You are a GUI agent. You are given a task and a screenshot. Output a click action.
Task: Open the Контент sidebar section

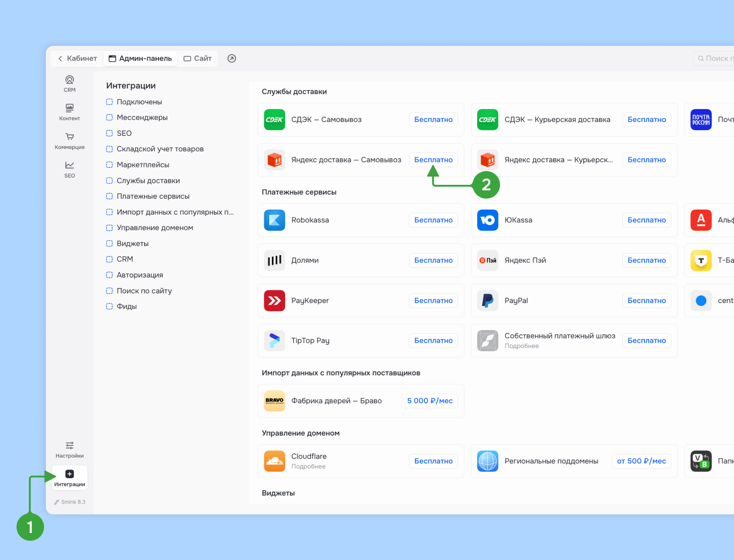[x=70, y=112]
